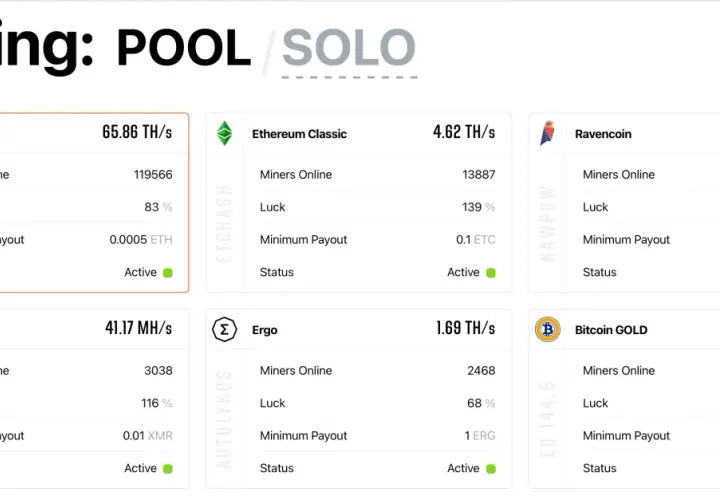Image resolution: width=720 pixels, height=500 pixels.
Task: Click Ethereum Classic Miners Online label
Action: tap(296, 174)
